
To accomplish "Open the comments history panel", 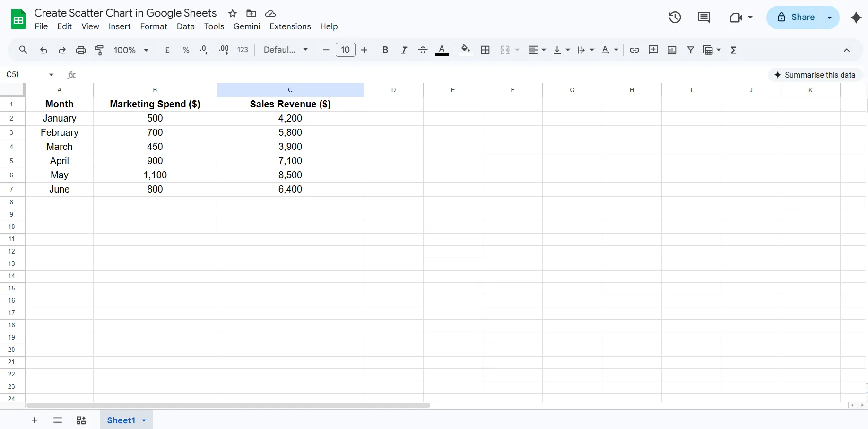I will (704, 18).
